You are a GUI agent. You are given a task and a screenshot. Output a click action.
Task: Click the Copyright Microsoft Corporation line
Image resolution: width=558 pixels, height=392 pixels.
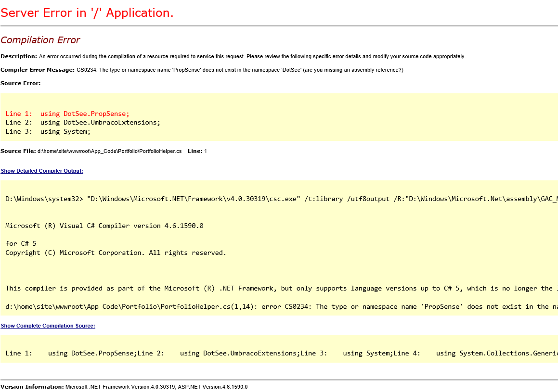116,253
